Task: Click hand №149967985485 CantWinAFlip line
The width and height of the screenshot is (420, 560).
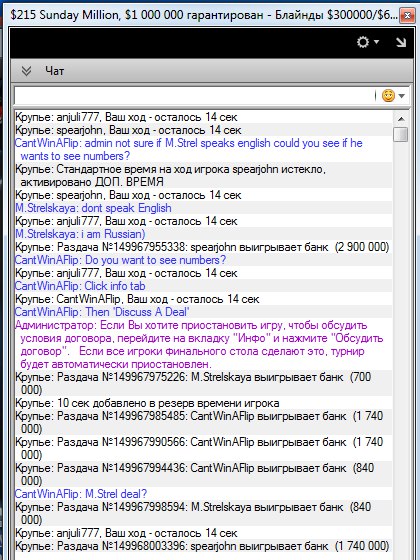Action: pyautogui.click(x=199, y=422)
